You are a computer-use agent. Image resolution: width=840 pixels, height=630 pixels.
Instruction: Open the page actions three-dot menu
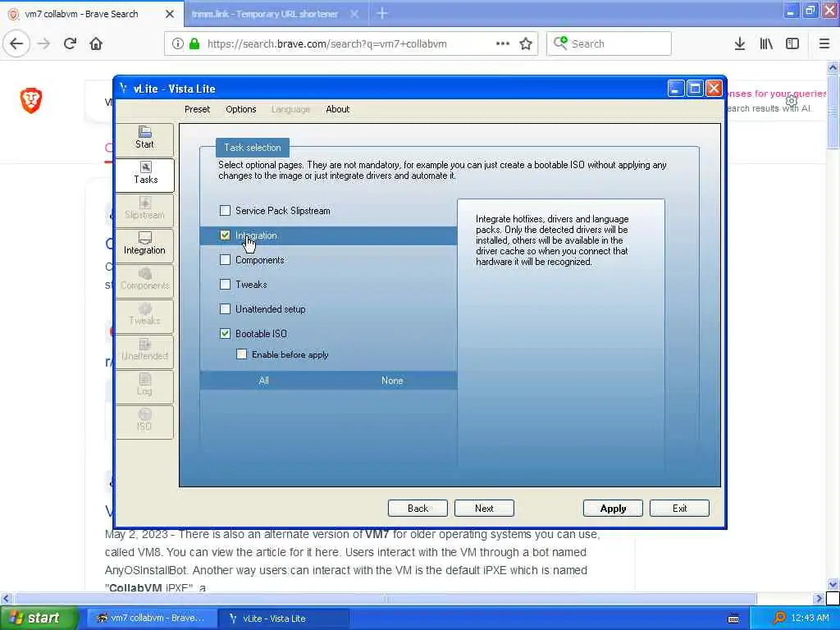pyautogui.click(x=503, y=43)
